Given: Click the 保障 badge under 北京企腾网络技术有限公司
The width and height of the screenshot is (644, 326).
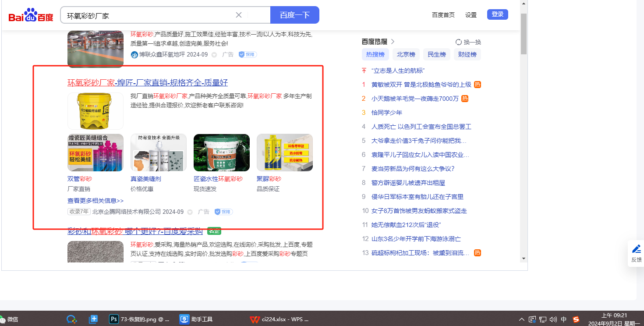Looking at the screenshot, I should coord(223,212).
